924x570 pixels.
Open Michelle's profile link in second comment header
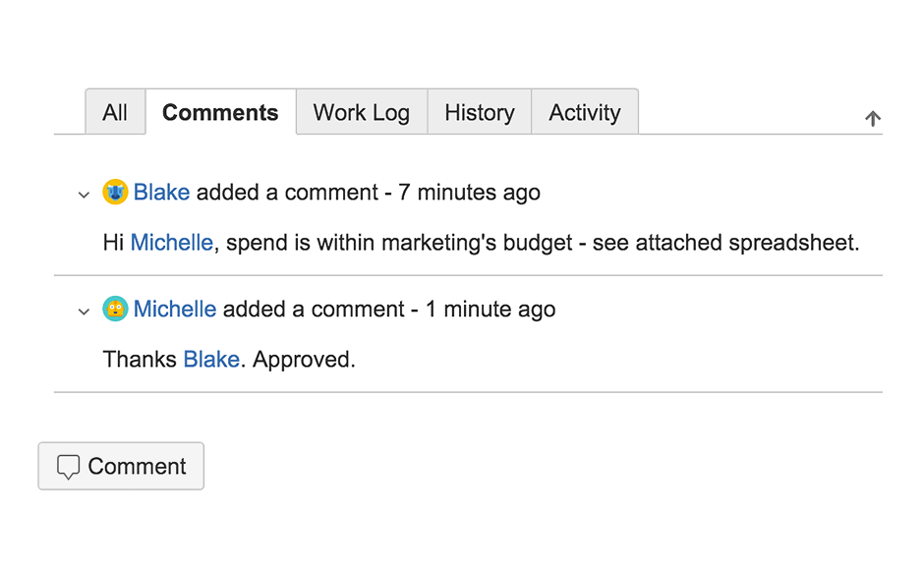click(175, 310)
